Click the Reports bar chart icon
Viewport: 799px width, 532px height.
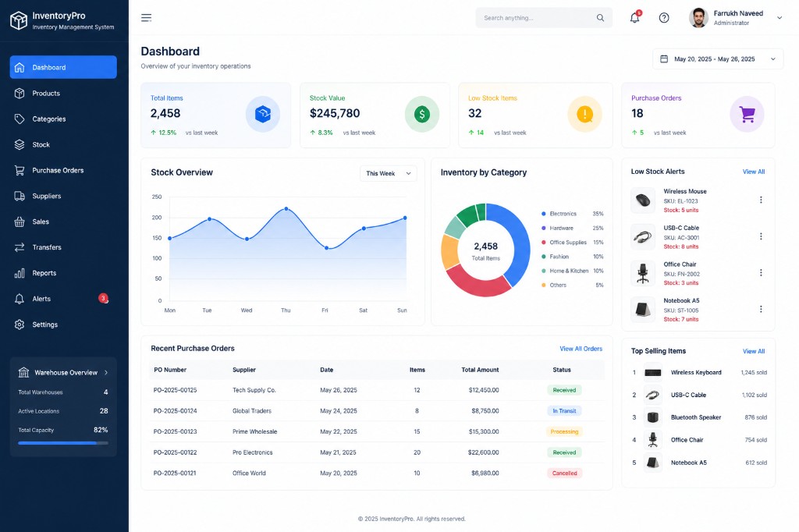[20, 273]
